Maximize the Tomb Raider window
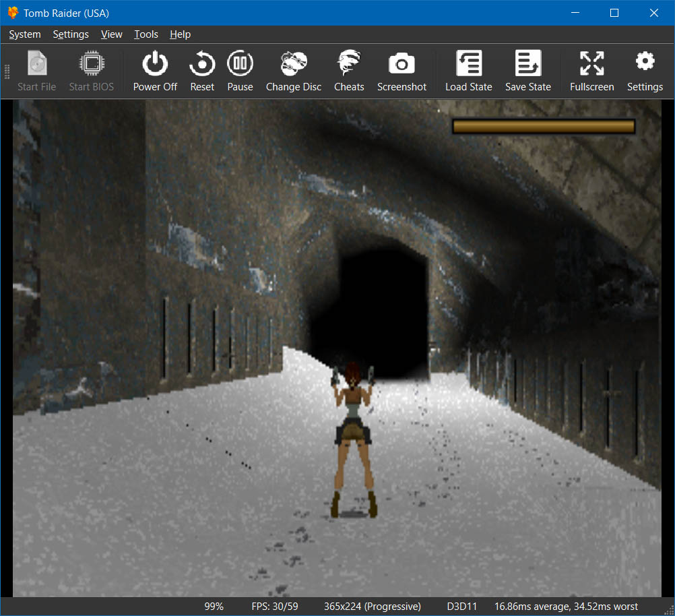This screenshot has height=616, width=675. click(x=614, y=13)
